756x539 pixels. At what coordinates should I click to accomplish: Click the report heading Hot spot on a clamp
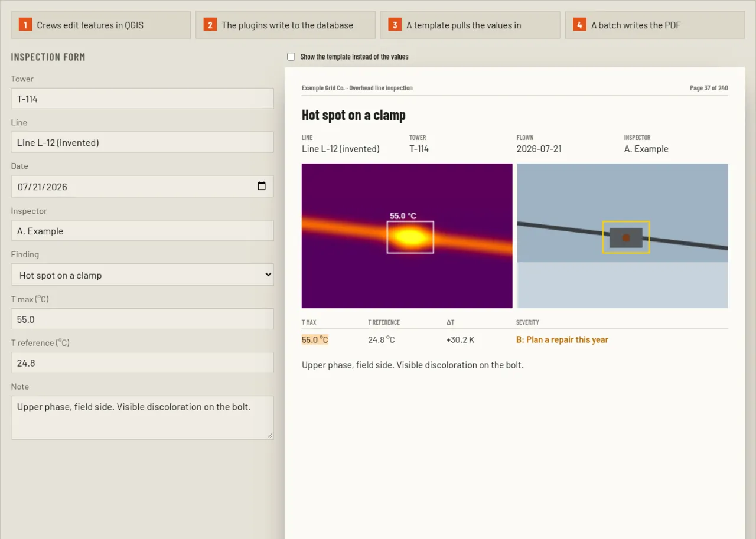pyautogui.click(x=354, y=115)
